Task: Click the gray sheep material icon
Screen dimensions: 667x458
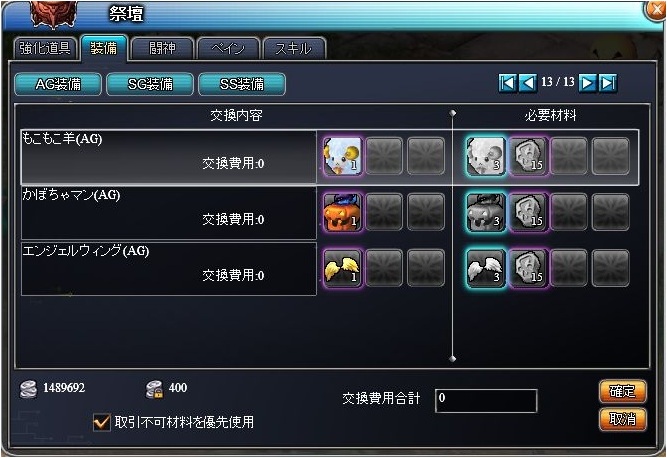Action: pyautogui.click(x=485, y=156)
